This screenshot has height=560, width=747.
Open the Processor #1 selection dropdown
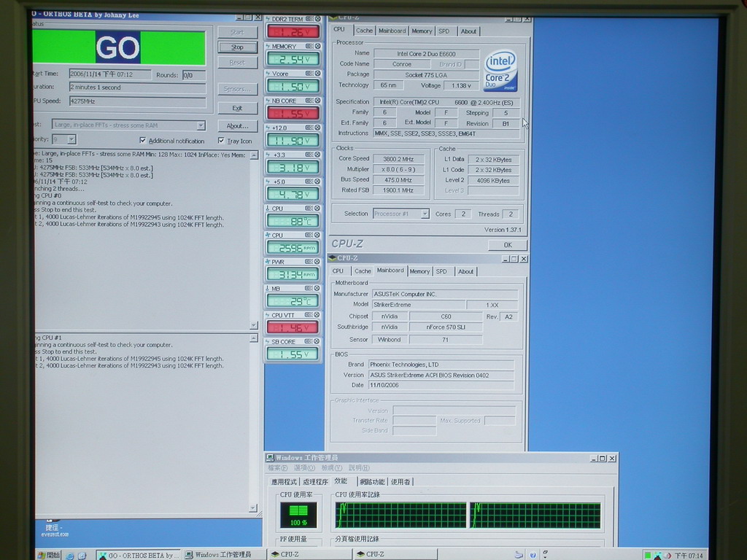click(x=425, y=214)
